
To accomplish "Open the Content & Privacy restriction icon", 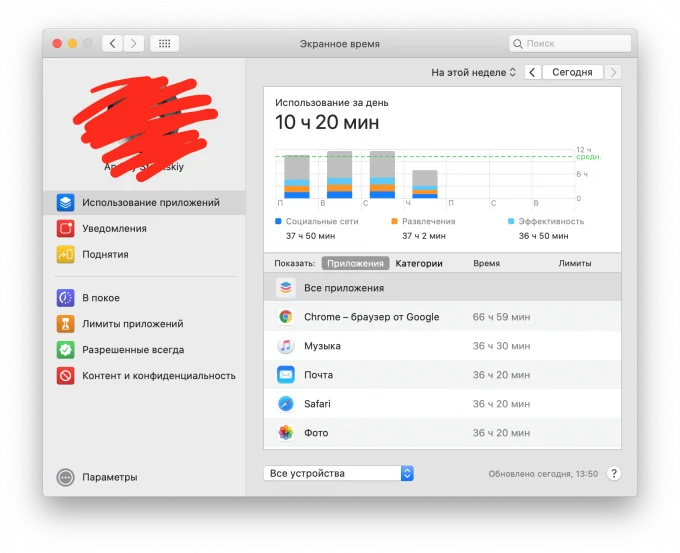I will 65,376.
